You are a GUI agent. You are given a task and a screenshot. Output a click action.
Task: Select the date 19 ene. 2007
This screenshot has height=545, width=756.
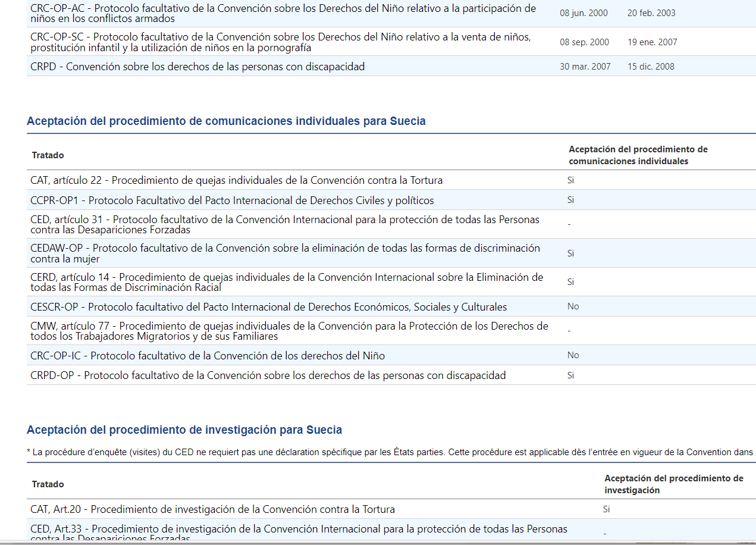pyautogui.click(x=652, y=42)
